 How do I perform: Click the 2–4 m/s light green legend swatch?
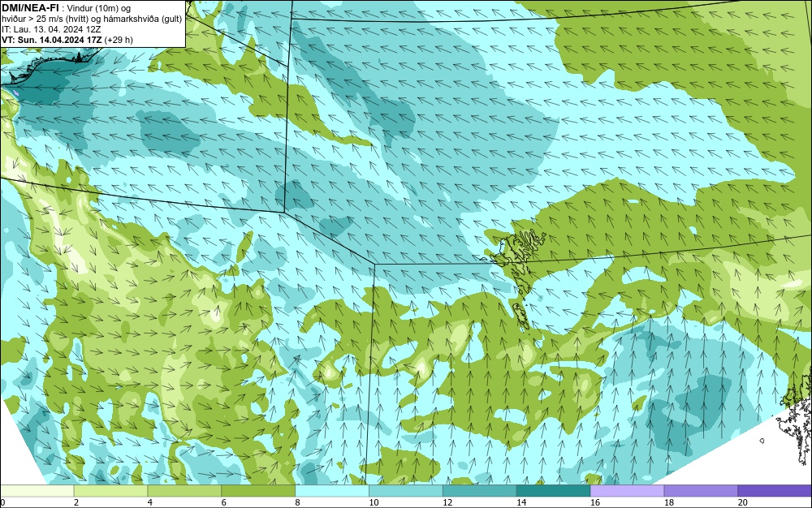pos(110,491)
